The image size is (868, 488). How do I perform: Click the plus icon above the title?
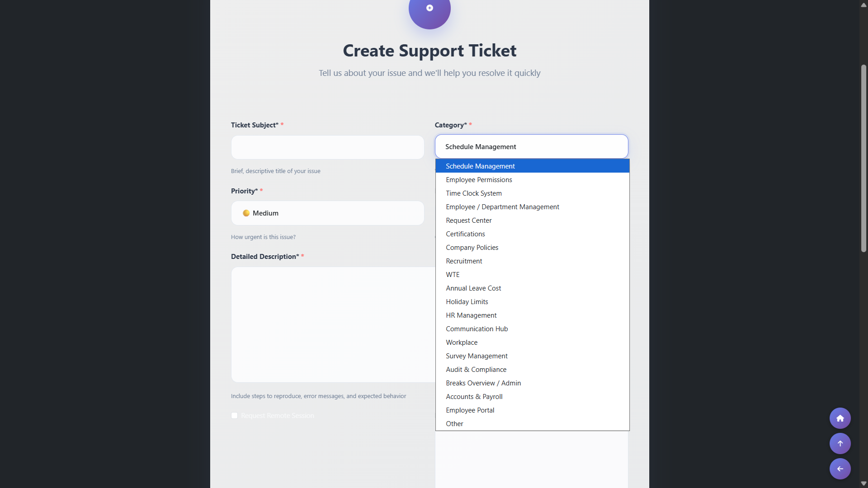(429, 8)
